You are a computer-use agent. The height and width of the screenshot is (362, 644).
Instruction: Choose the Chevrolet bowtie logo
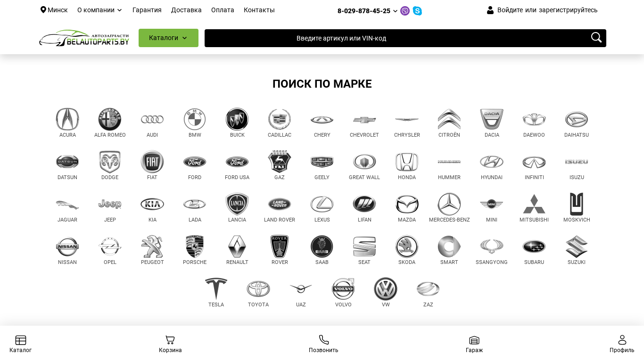pos(364,119)
